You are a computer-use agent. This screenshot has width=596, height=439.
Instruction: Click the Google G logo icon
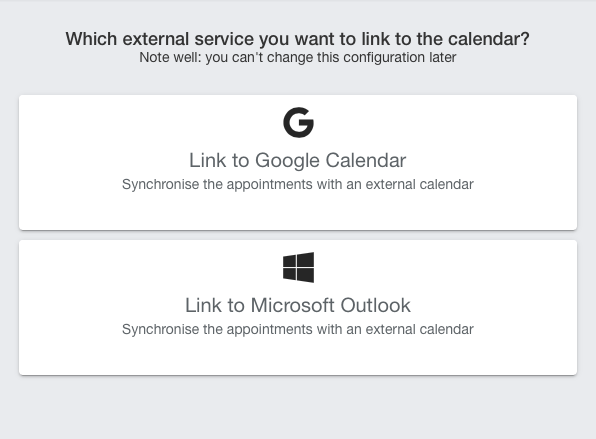point(298,122)
